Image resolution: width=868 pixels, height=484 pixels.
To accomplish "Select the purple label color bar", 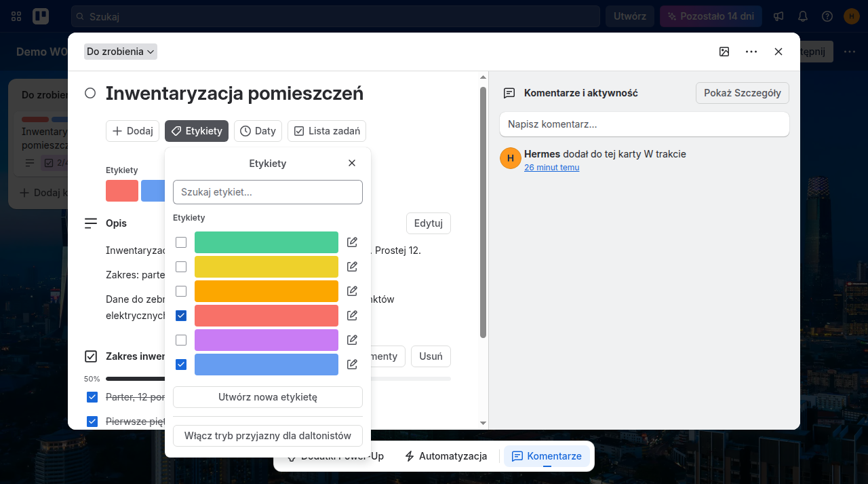I will pyautogui.click(x=267, y=340).
